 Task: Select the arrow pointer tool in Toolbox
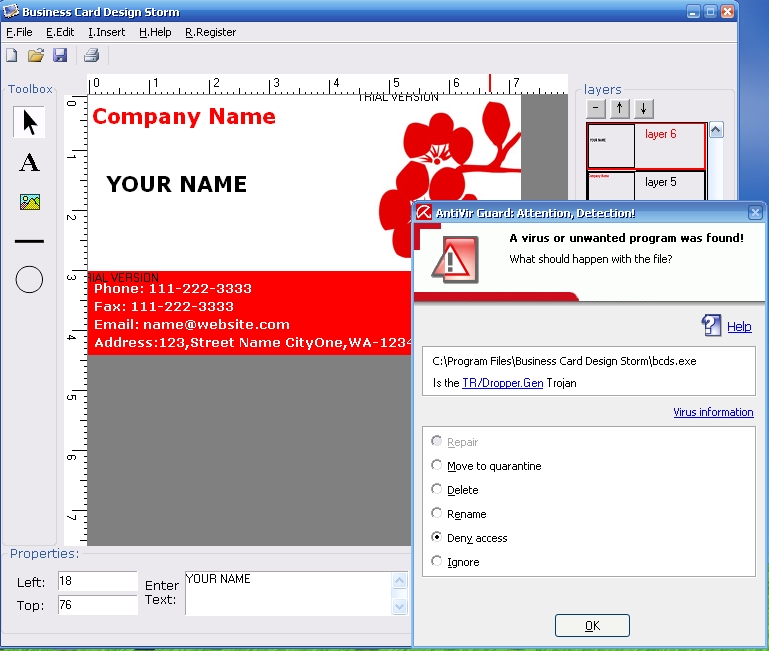[29, 122]
